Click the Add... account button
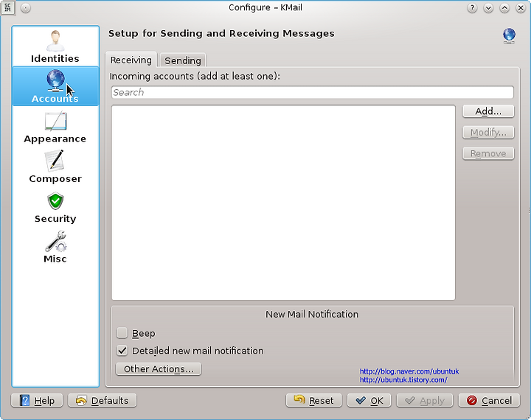Screen dimensions: 531x420 488,111
